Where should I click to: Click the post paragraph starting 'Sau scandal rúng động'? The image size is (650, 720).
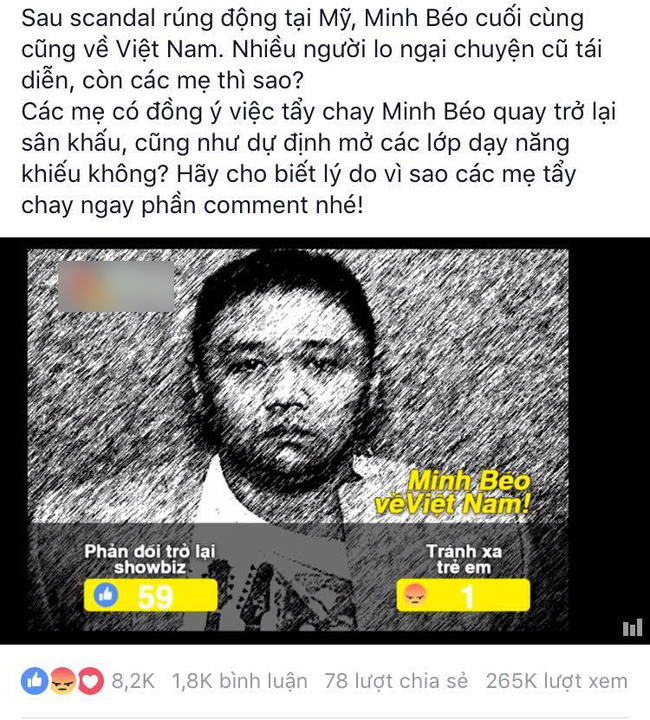pos(312,49)
